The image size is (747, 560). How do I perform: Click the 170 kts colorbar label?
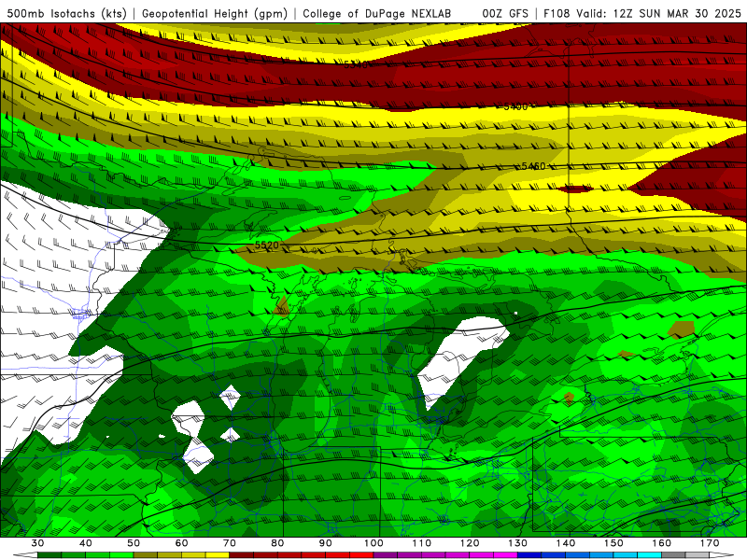(710, 543)
